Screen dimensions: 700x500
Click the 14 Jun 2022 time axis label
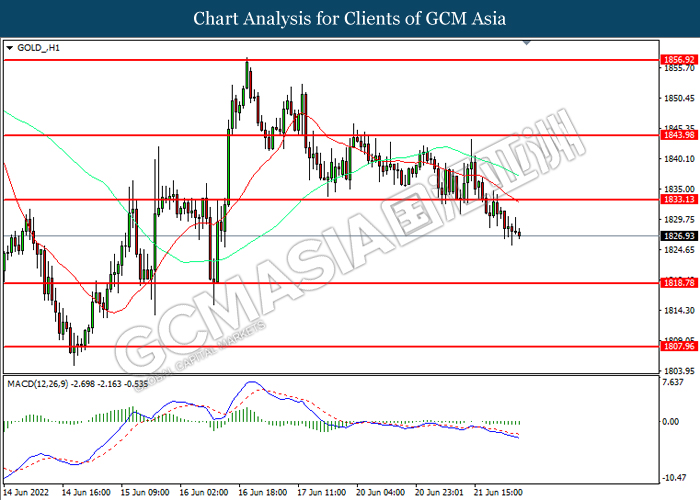point(26,492)
